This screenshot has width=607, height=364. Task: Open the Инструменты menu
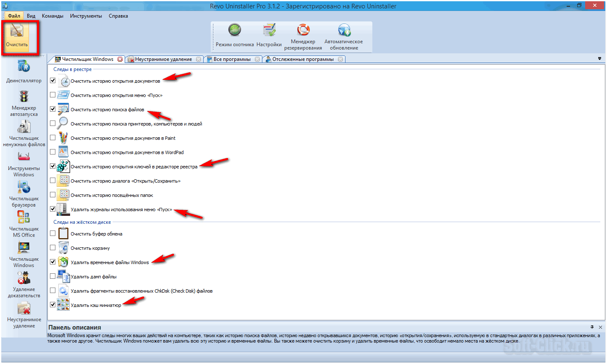[x=86, y=16]
